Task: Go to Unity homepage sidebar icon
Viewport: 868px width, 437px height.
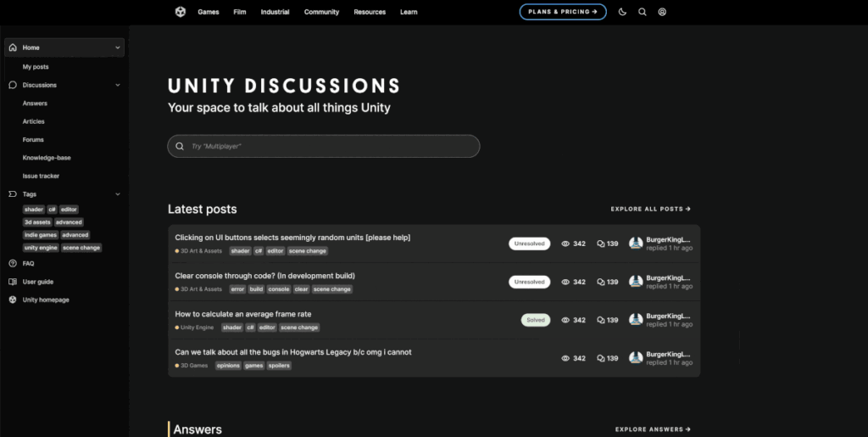Action: [13, 300]
